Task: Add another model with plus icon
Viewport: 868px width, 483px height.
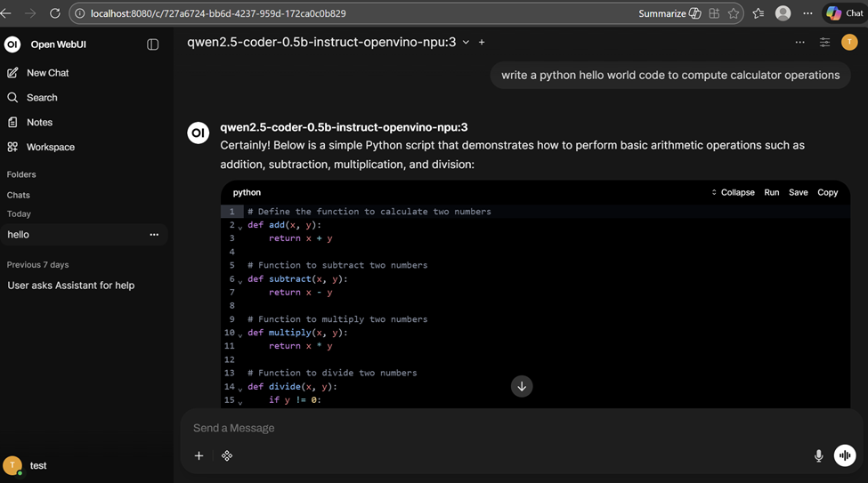Action: [482, 43]
